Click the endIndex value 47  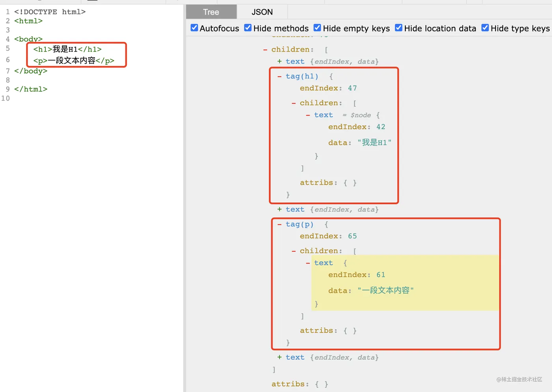(352, 88)
